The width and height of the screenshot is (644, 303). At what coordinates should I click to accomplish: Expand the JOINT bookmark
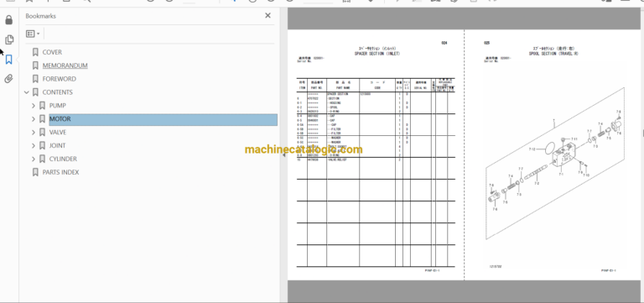pyautogui.click(x=34, y=145)
